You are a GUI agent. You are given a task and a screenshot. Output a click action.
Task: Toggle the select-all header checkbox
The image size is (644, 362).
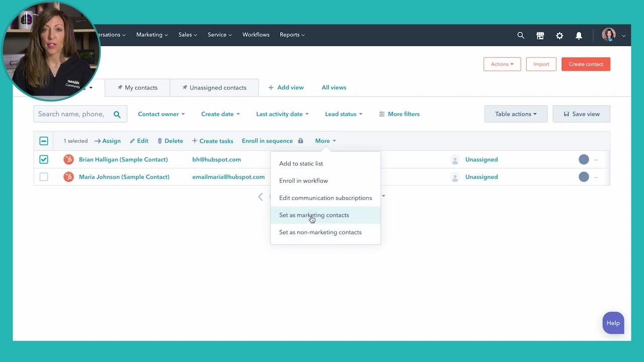44,141
